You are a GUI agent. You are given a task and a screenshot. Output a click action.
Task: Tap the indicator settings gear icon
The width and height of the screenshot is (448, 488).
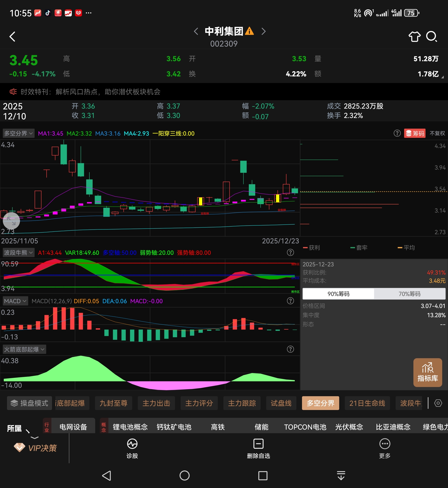(x=438, y=403)
